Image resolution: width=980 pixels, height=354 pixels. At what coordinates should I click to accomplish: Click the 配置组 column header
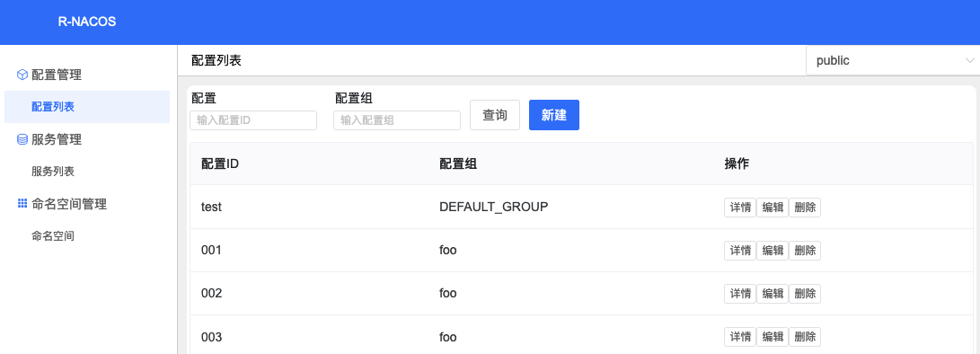pyautogui.click(x=459, y=164)
